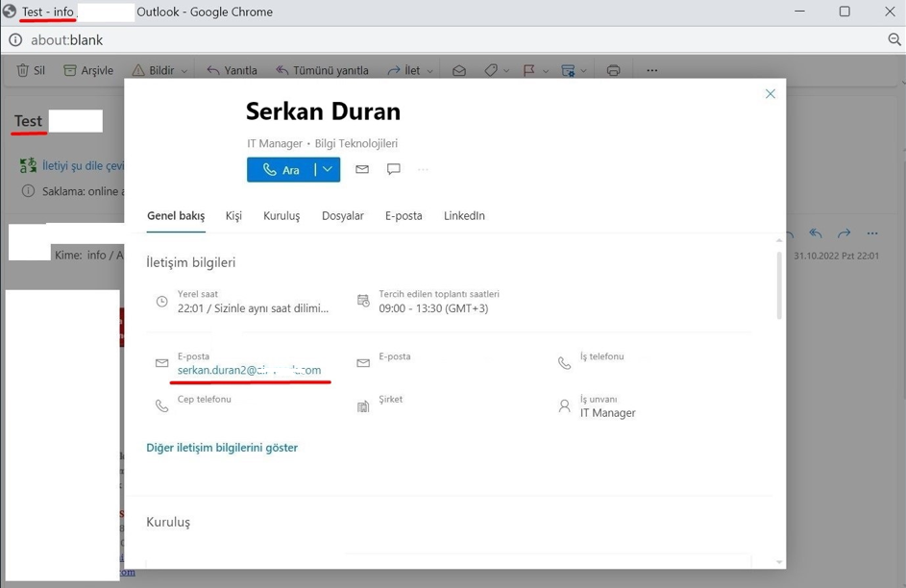Flag the message with the flag icon
The width and height of the screenshot is (906, 588).
click(528, 70)
